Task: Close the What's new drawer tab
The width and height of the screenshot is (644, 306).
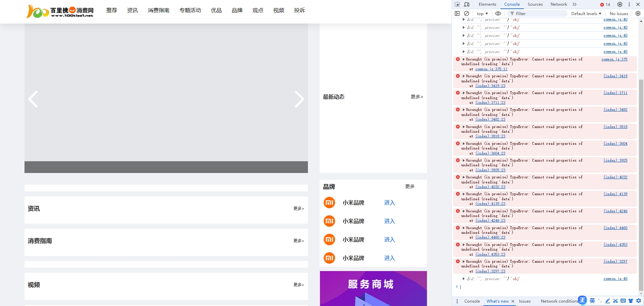Action: click(513, 301)
